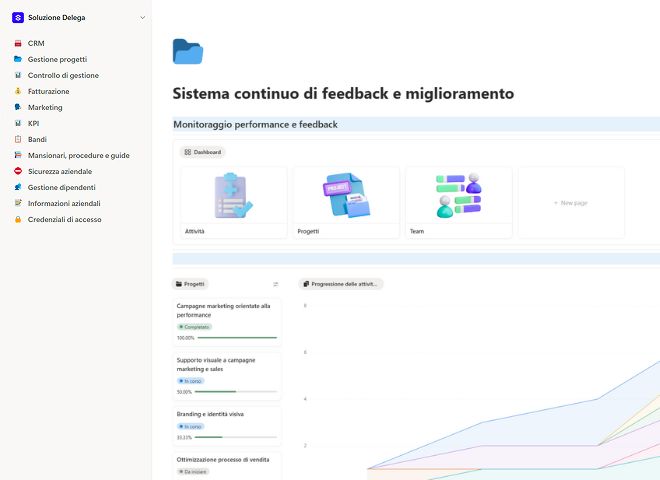Open the Gestione dipendenti page
The image size is (660, 480).
(61, 187)
